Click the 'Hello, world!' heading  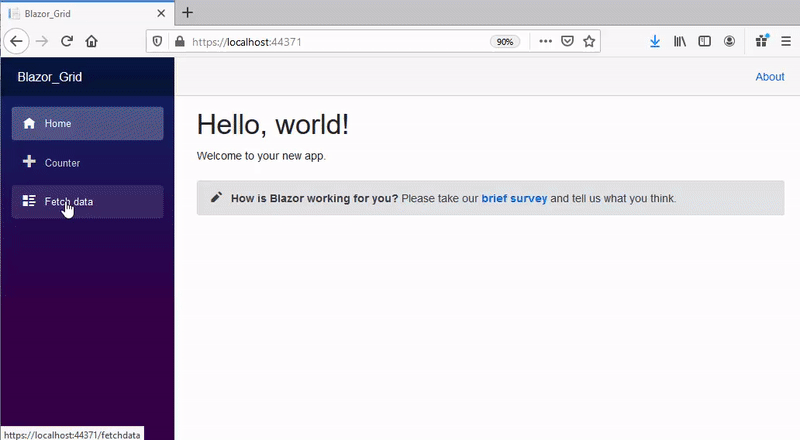pos(273,125)
